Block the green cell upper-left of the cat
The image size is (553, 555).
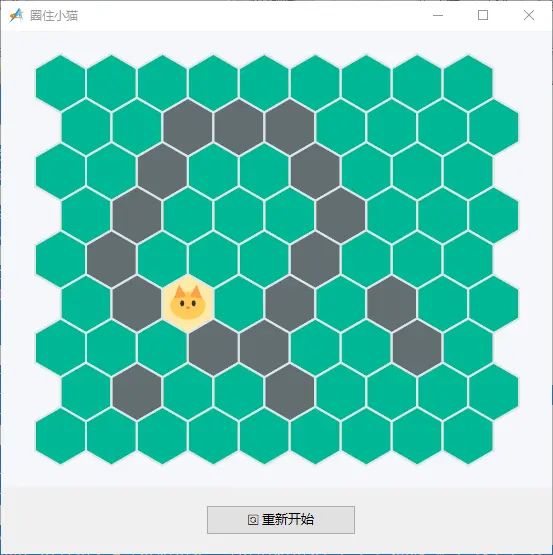pyautogui.click(x=162, y=259)
